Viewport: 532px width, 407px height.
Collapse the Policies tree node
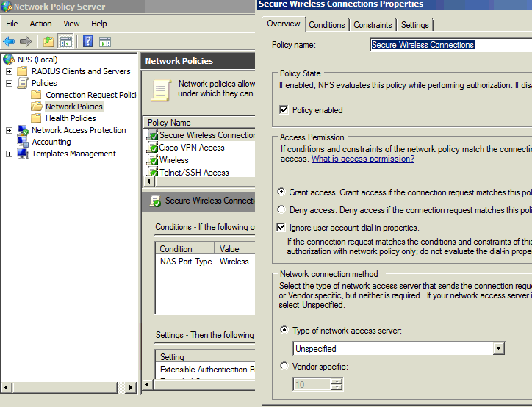tap(9, 83)
